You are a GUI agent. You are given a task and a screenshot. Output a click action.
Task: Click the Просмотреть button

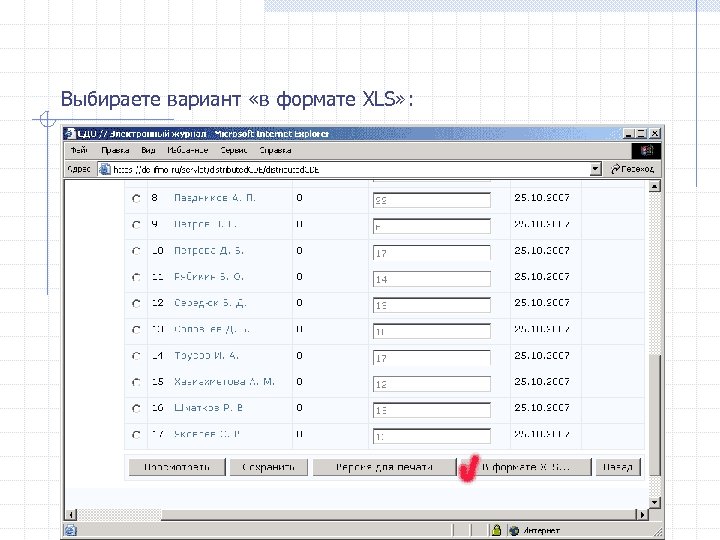coord(177,467)
